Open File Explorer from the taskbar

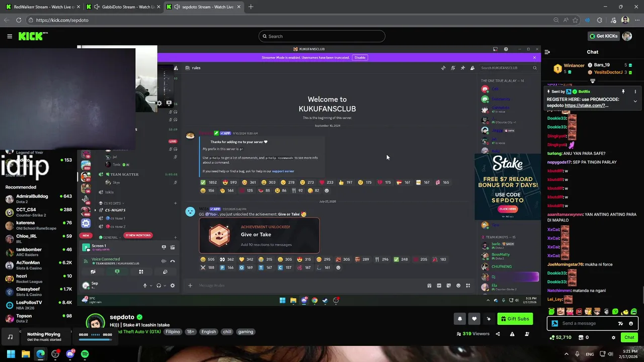[26, 354]
